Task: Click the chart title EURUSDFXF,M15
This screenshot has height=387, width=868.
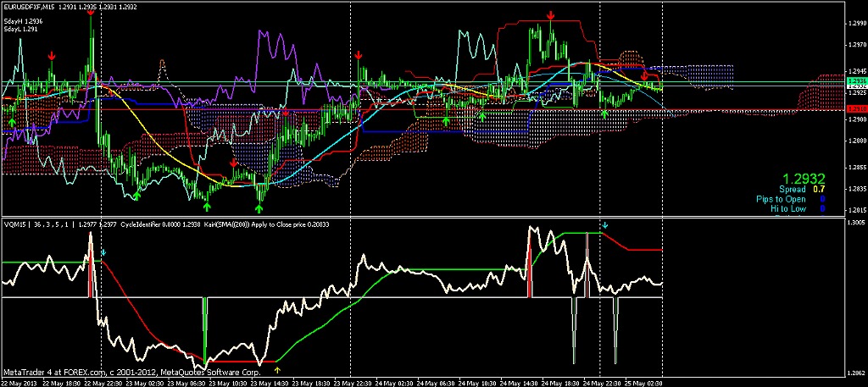Action: pyautogui.click(x=28, y=7)
